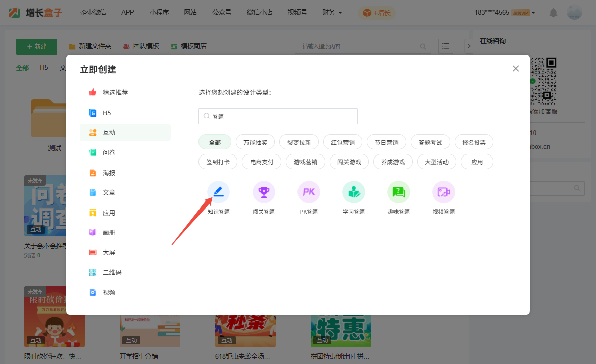Filter by 答题考试 tag

(430, 142)
